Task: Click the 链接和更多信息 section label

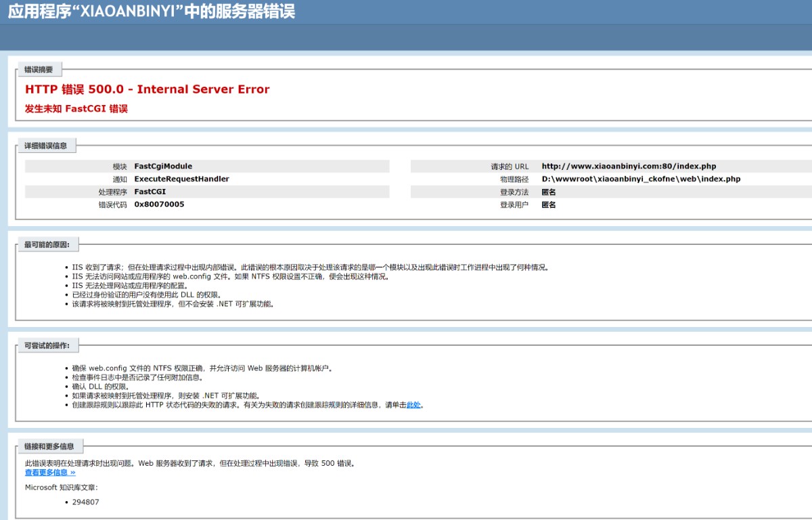Action: coord(49,446)
